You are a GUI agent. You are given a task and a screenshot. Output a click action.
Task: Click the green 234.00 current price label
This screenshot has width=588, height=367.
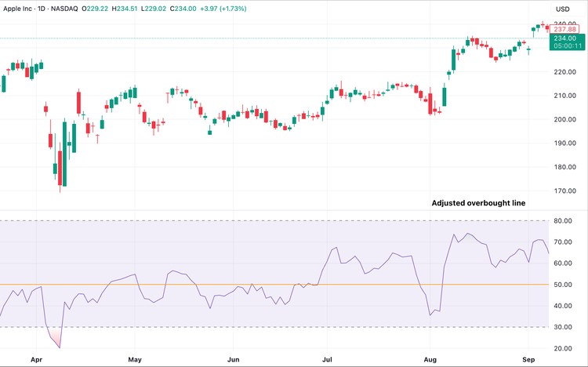click(564, 38)
